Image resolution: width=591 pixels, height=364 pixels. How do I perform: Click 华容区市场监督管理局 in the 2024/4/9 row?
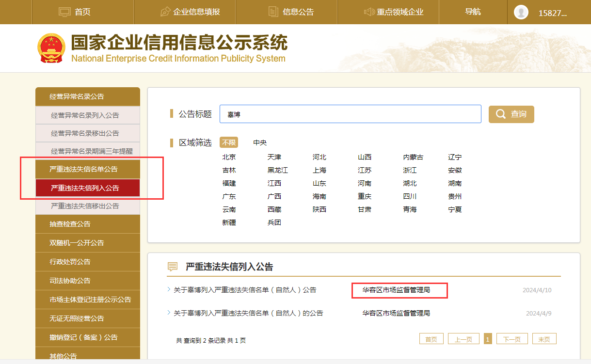(396, 313)
